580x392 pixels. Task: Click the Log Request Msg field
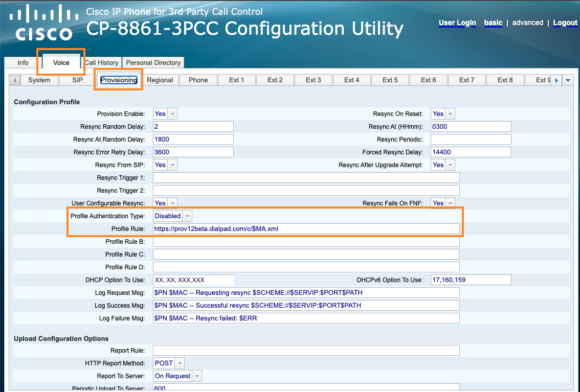(x=306, y=293)
